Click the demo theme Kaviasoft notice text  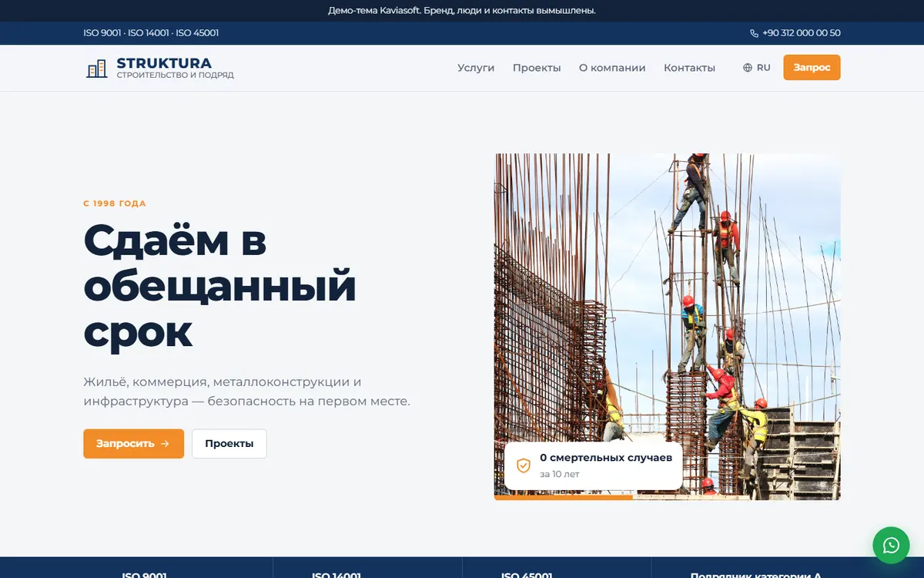pos(462,11)
